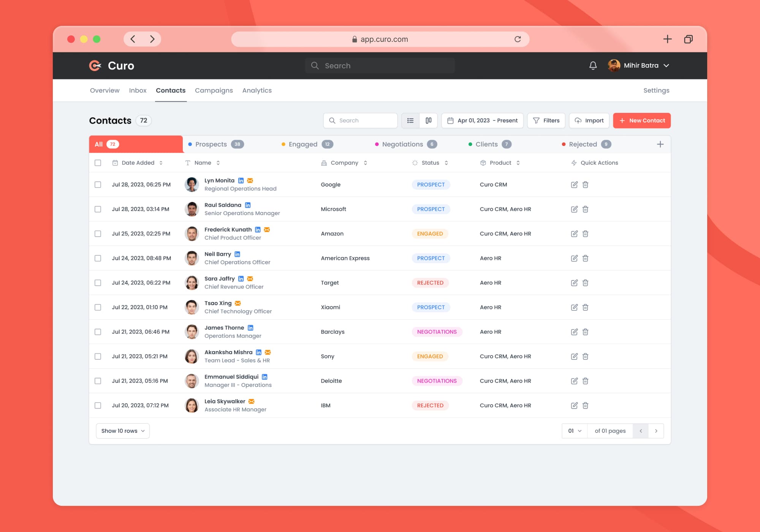The height and width of the screenshot is (532, 760).
Task: Check the Lyn Monita row checkbox
Action: [98, 185]
